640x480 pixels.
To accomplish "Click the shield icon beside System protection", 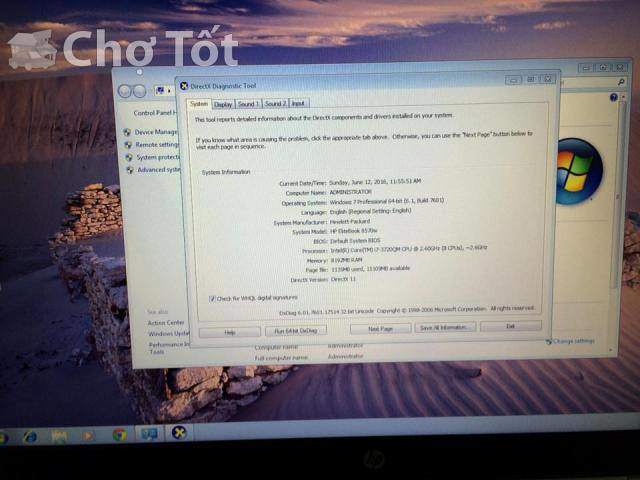I will click(x=129, y=158).
